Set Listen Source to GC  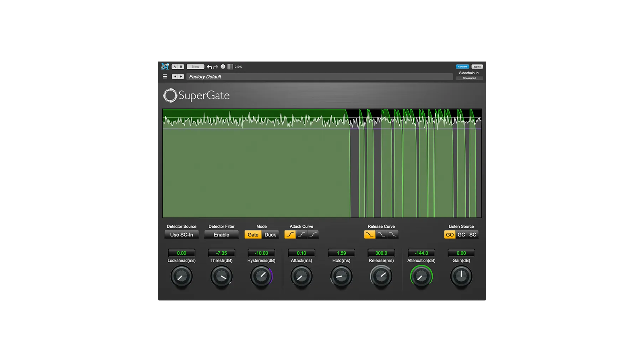tap(461, 234)
